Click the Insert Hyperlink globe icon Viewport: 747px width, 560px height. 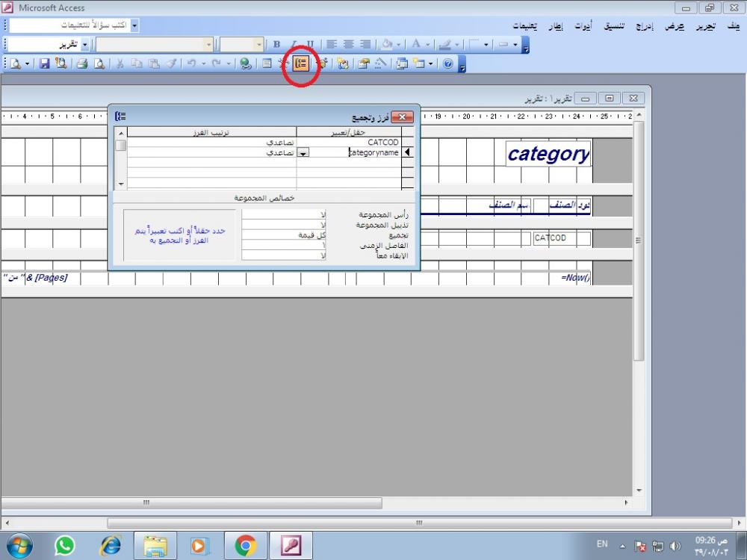tap(246, 63)
